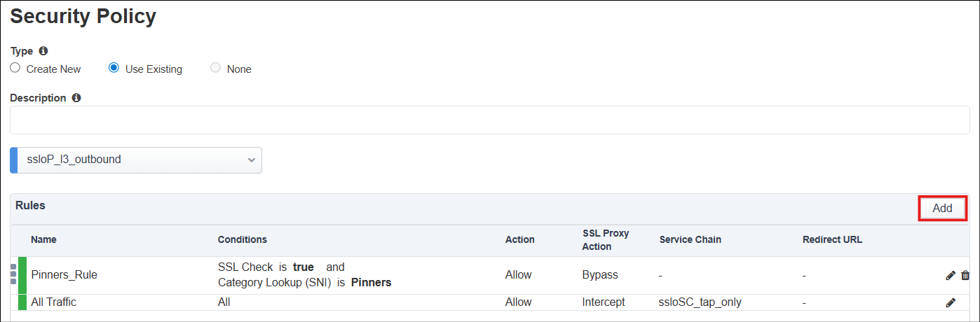
Task: Click the ssloSC_tap_only service chain entry
Action: pos(700,302)
